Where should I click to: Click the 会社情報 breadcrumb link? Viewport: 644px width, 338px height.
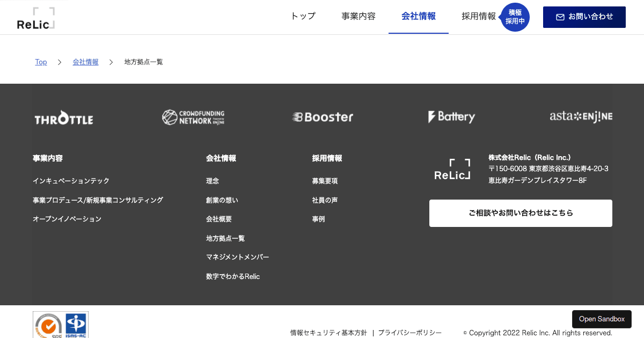pos(86,62)
